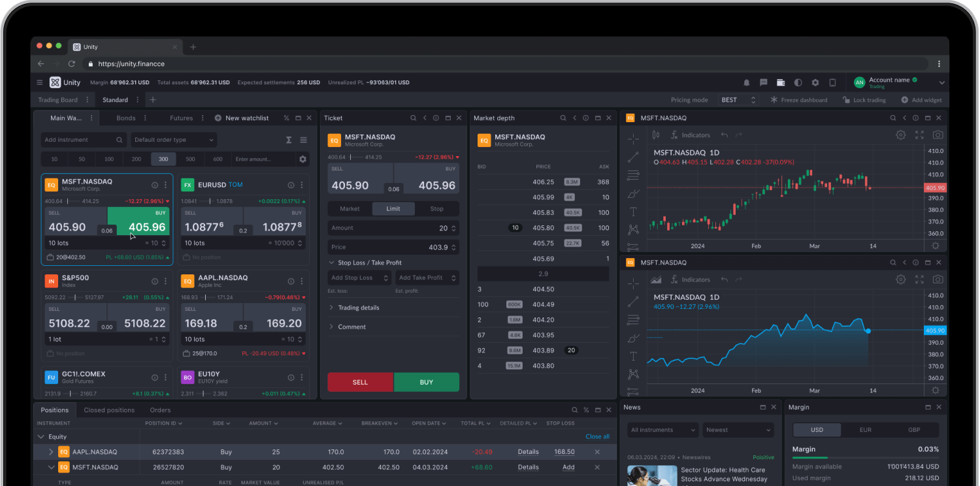Switch to the Orders tab

(x=160, y=410)
